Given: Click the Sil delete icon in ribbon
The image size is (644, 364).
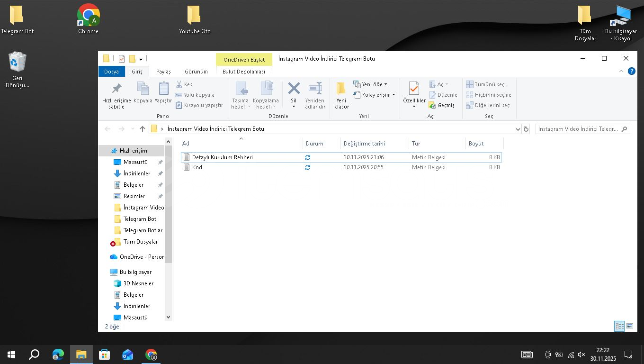Looking at the screenshot, I should (x=294, y=89).
